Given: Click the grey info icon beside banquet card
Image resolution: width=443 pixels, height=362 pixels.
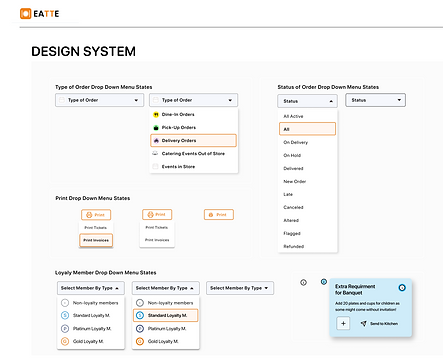Looking at the screenshot, I should (303, 282).
